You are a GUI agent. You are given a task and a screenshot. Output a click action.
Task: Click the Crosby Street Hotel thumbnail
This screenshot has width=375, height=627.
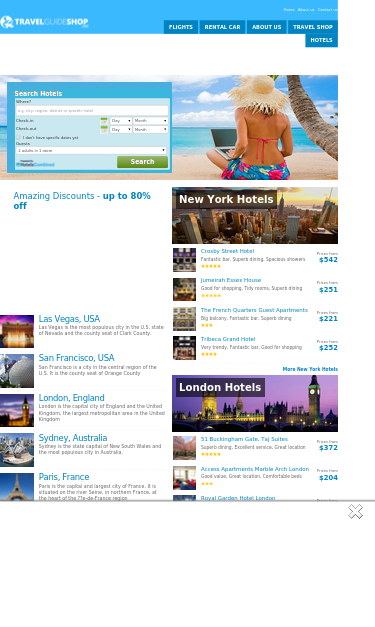pyautogui.click(x=184, y=260)
